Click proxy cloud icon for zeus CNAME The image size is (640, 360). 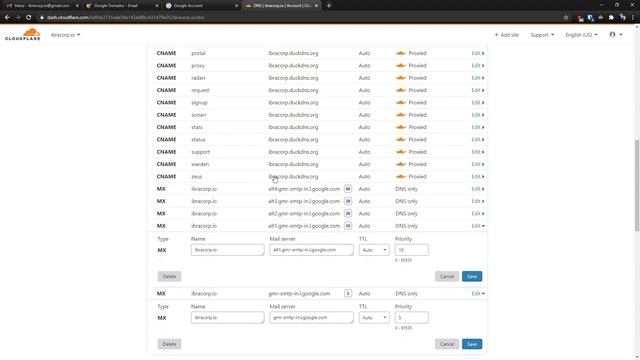pyautogui.click(x=401, y=176)
